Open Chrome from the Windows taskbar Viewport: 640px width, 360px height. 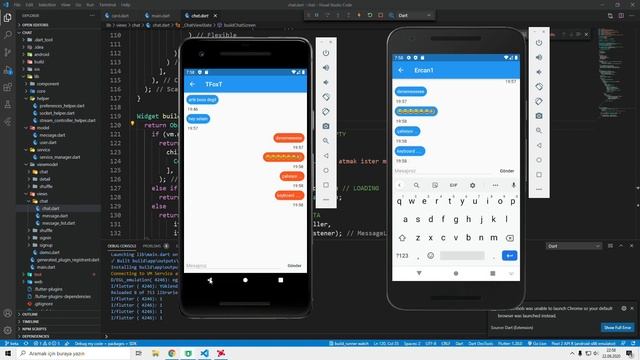(172, 353)
